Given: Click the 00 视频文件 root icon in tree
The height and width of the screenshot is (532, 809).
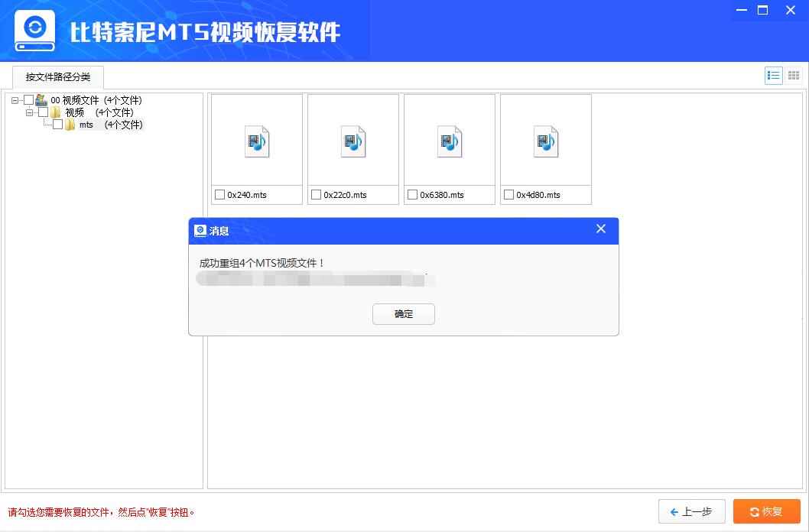Looking at the screenshot, I should [41, 100].
